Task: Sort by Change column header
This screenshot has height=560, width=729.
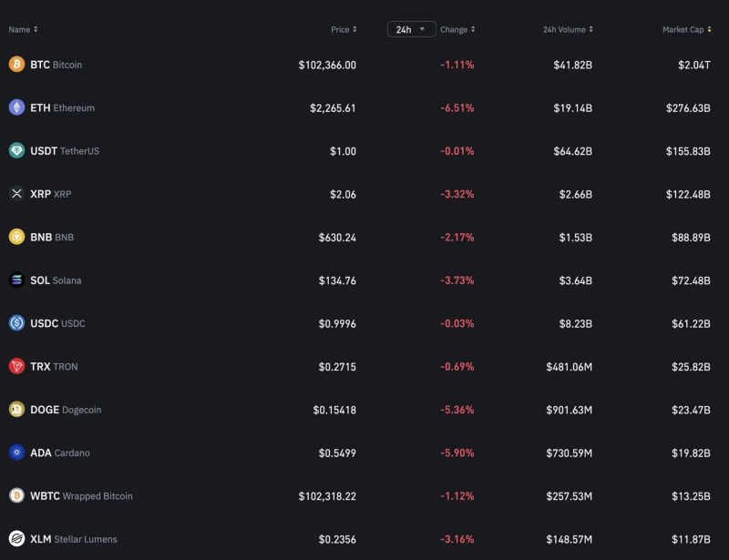Action: click(x=457, y=29)
